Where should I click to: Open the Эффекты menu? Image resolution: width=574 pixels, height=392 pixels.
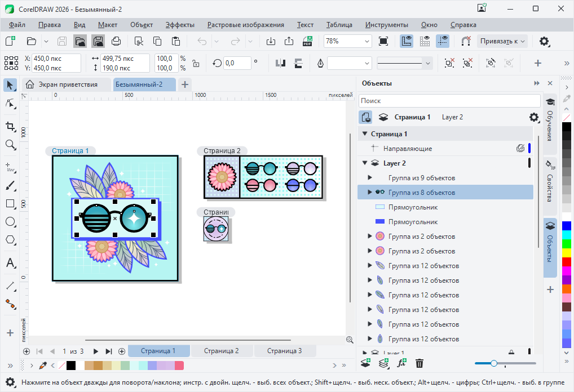tap(180, 25)
